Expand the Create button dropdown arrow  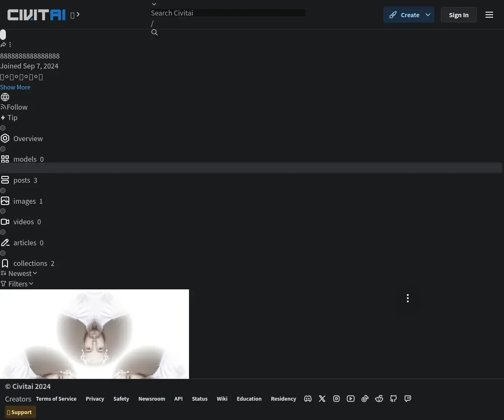428,15
